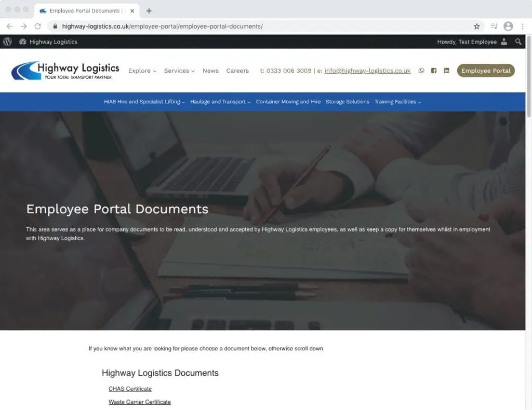Expand HIAB Hire and Specialist Lifting menu
Image resolution: width=532 pixels, height=410 pixels.
pyautogui.click(x=144, y=102)
